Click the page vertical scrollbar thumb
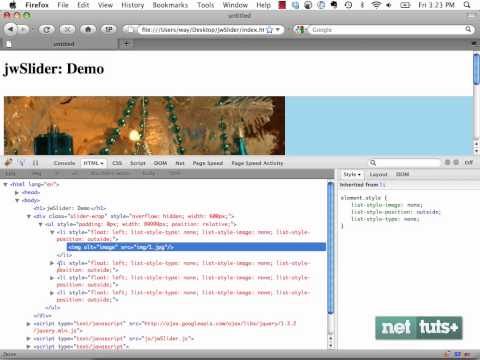This screenshot has height=360, width=480. tap(476, 69)
